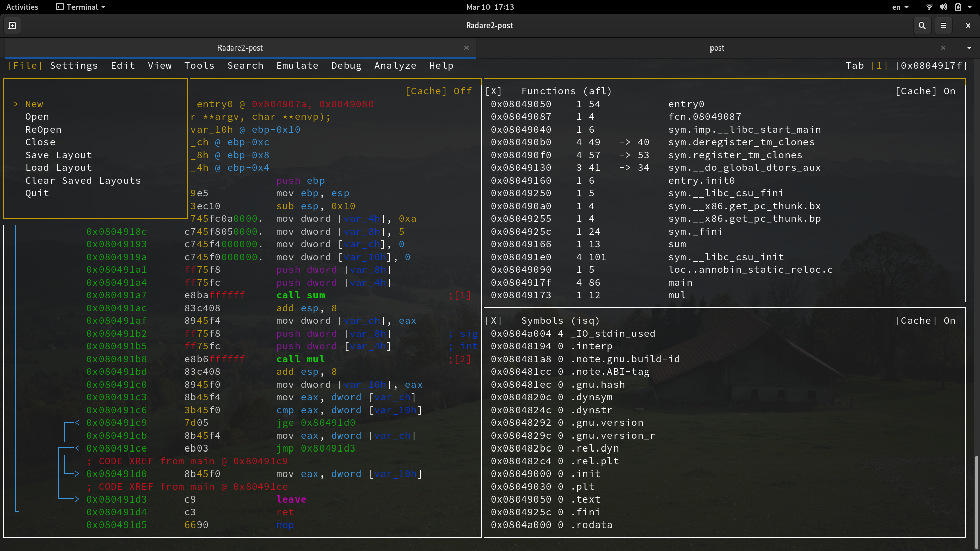Open a new terminal tab with the tab icon
The height and width of the screenshot is (551, 980).
(x=12, y=25)
